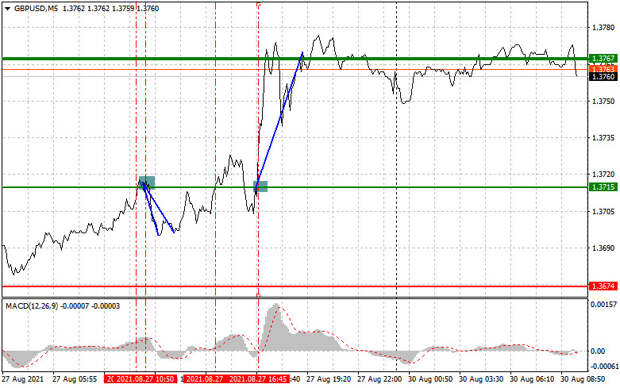Select the teal rectangle marker at 16:45
This screenshot has width=620, height=388.
click(x=261, y=187)
